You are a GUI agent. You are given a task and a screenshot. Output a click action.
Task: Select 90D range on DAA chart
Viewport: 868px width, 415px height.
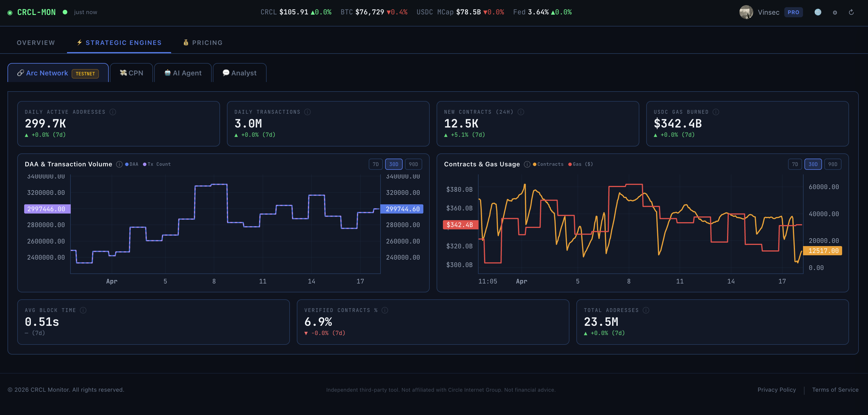(413, 164)
